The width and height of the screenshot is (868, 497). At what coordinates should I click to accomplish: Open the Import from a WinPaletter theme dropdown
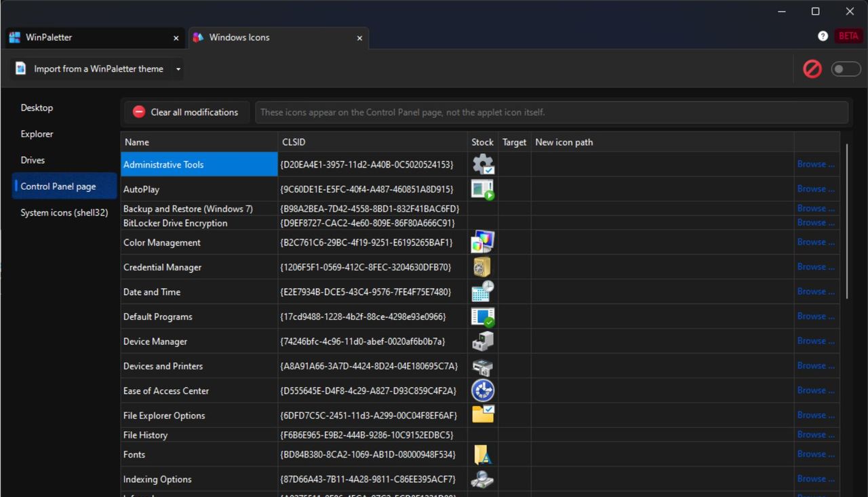(177, 68)
